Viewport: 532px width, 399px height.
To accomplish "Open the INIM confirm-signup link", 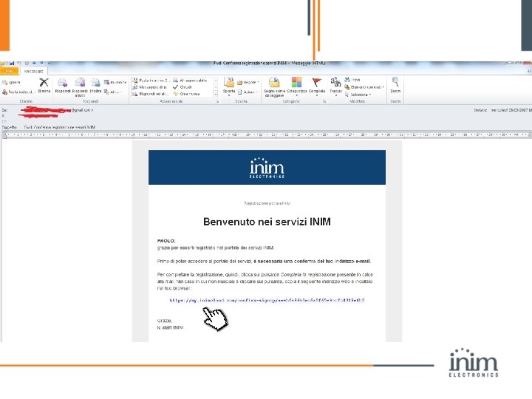I will click(x=267, y=300).
